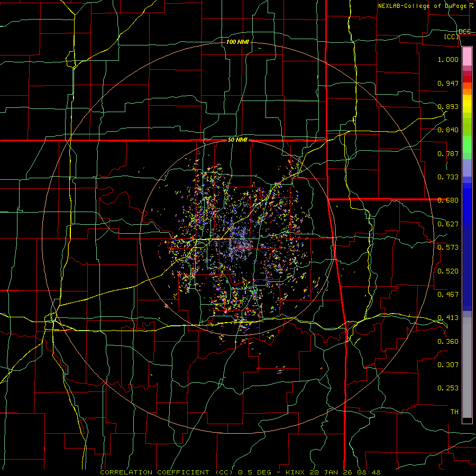Select the 0.627 legend value
Image resolution: width=476 pixels, height=476 pixels.
[448, 224]
